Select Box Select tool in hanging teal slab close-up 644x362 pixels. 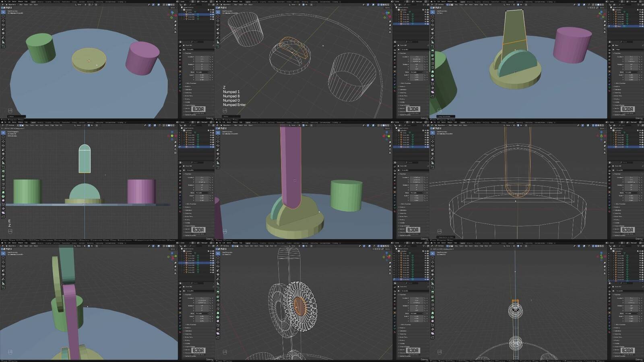3,254
